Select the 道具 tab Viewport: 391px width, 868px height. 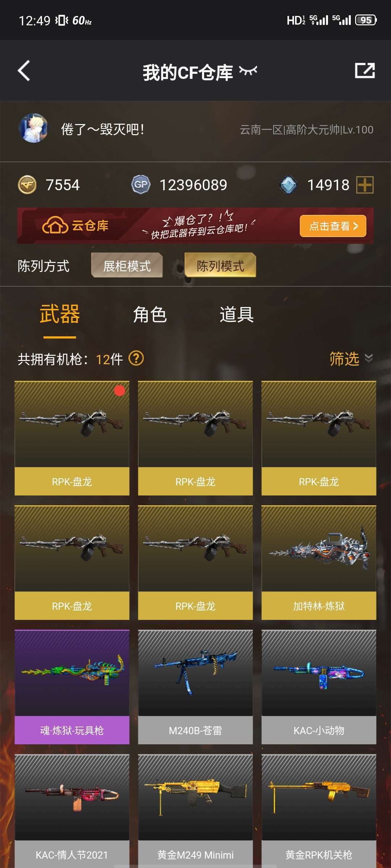point(237,314)
